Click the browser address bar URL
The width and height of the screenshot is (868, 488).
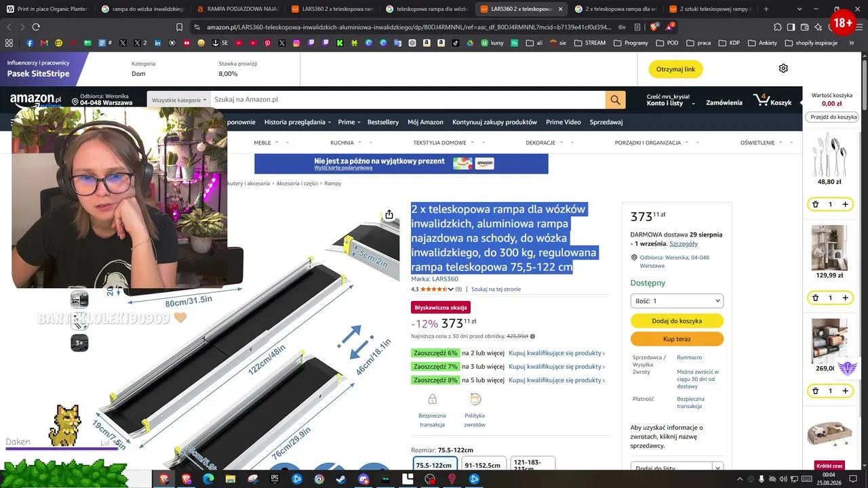[409, 27]
